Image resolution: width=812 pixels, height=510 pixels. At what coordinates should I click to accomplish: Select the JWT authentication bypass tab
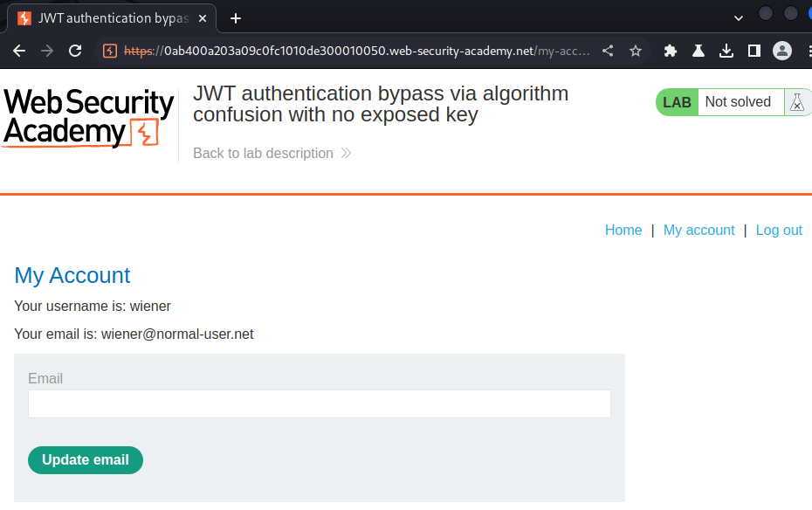click(x=113, y=18)
